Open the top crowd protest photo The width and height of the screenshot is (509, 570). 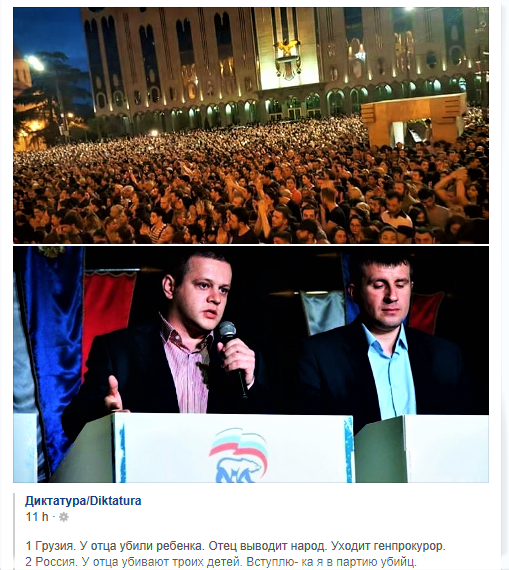tap(251, 125)
